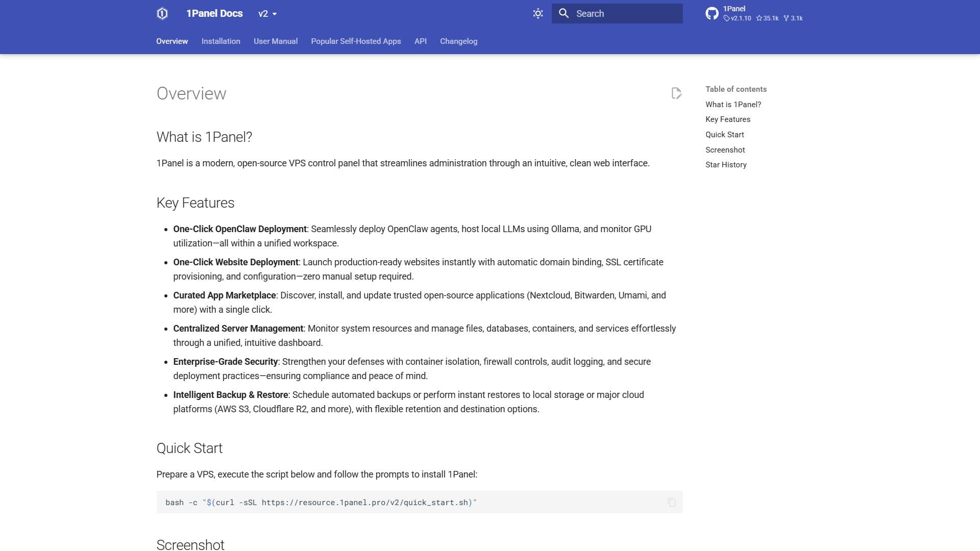Copy the bash install command to clipboard

pos(672,503)
